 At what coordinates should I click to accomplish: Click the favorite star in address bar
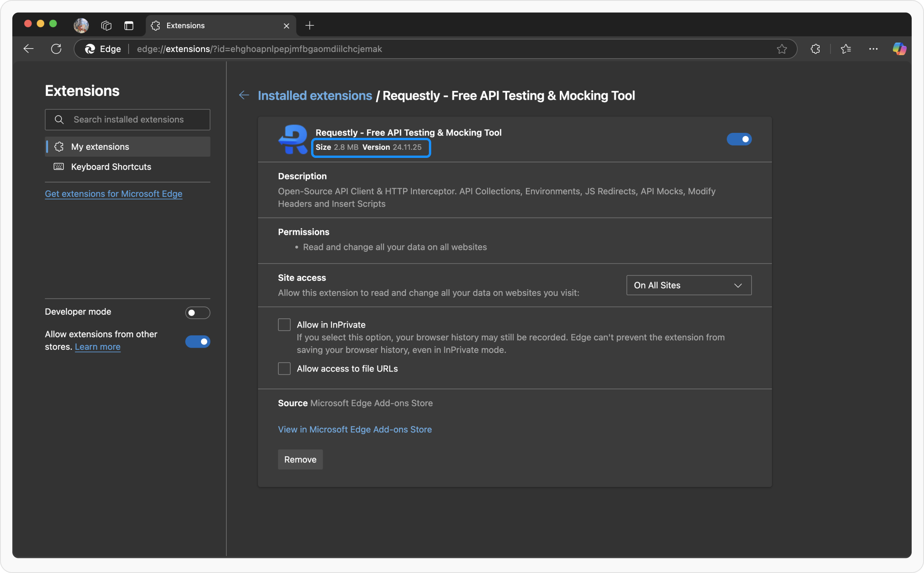782,49
